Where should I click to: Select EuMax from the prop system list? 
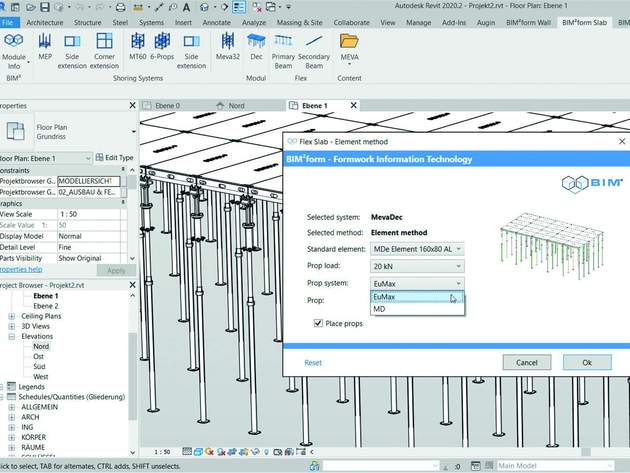click(x=417, y=297)
